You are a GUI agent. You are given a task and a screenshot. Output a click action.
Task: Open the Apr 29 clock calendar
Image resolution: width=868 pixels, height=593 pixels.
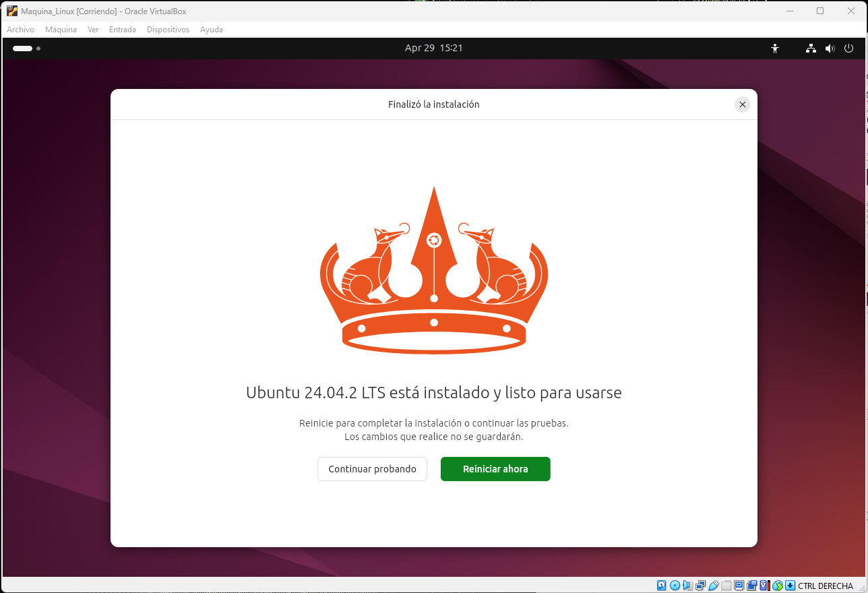[x=433, y=48]
